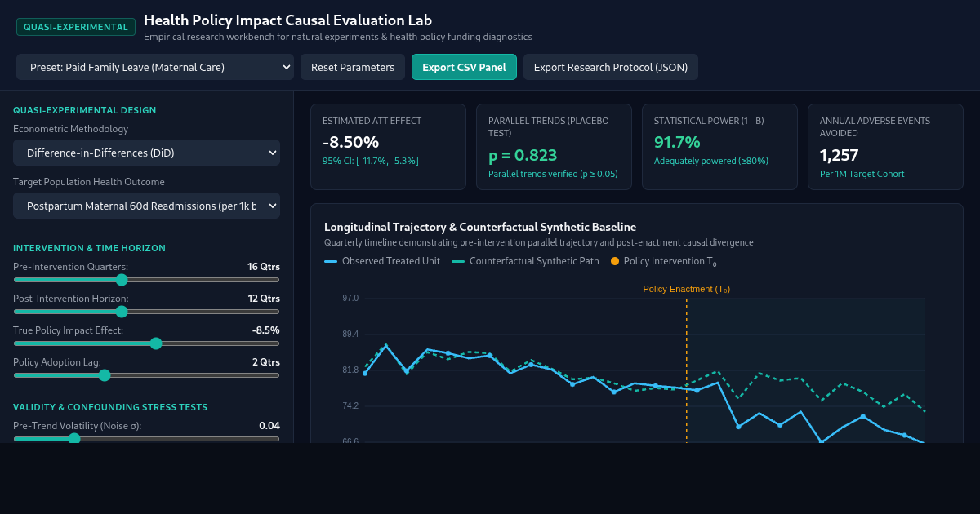Click the Policy Enactment (T₀) marker label
Screen dimensions: 980x514
pos(686,289)
